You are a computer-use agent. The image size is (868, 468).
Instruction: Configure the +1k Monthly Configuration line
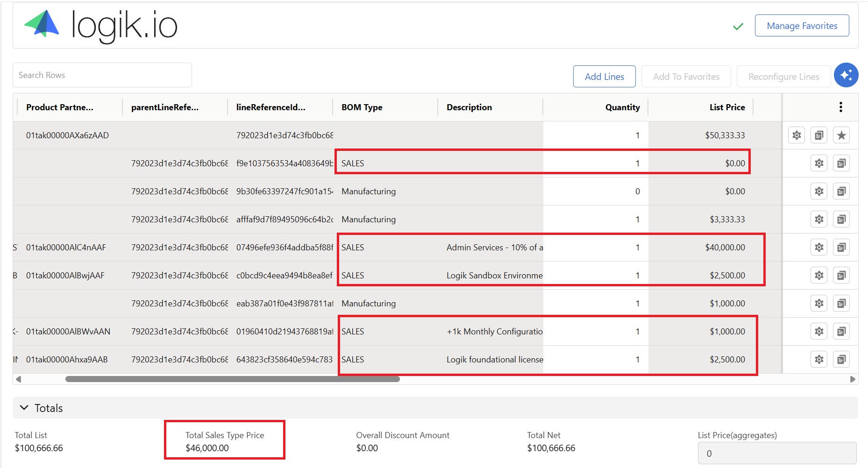coord(819,332)
